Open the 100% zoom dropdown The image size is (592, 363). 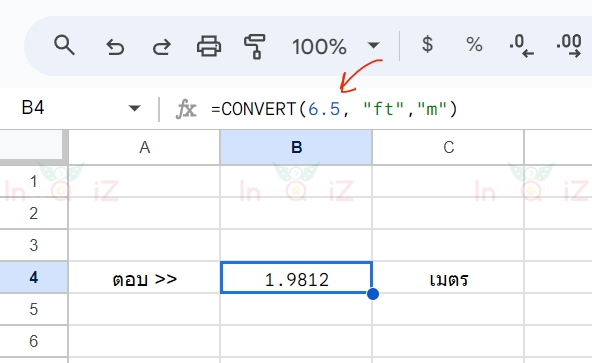point(336,46)
